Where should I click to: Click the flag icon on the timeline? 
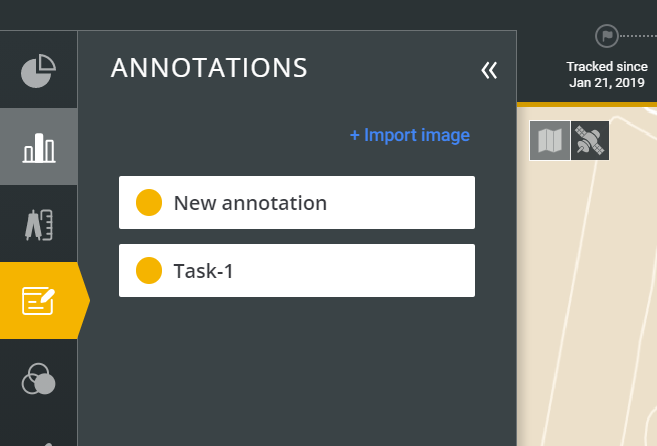607,36
